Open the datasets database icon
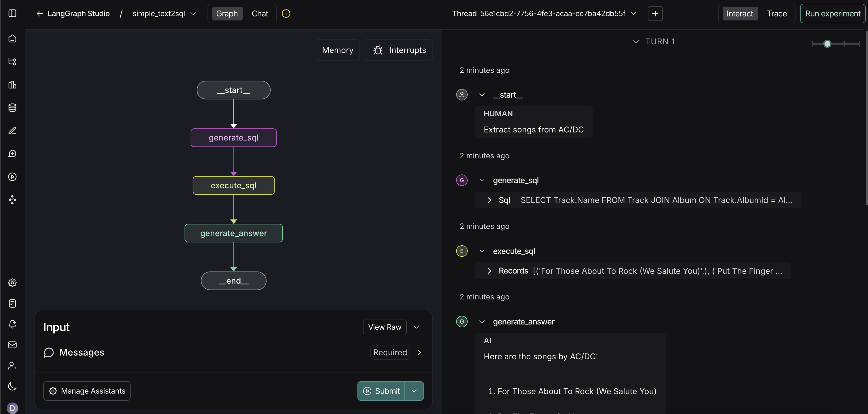 coord(12,108)
